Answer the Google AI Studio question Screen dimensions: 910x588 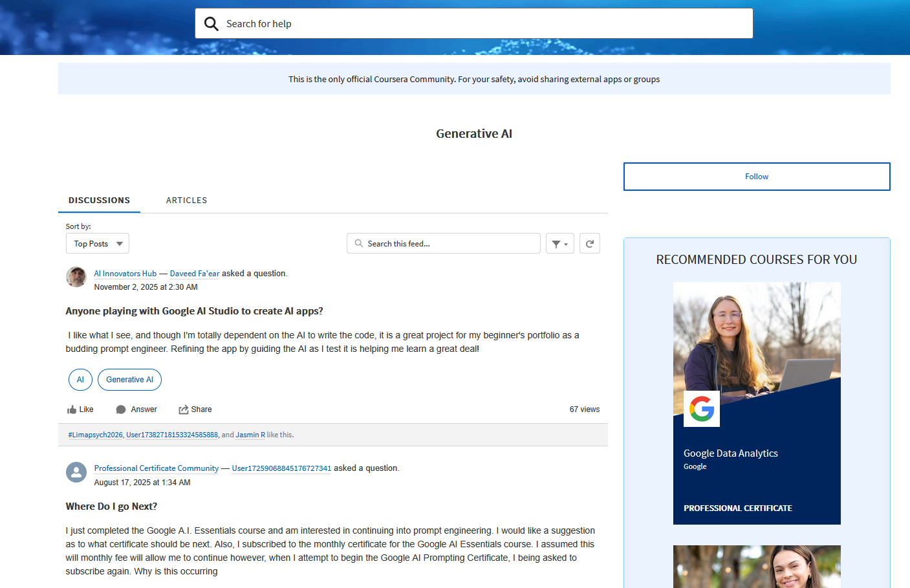pyautogui.click(x=136, y=409)
